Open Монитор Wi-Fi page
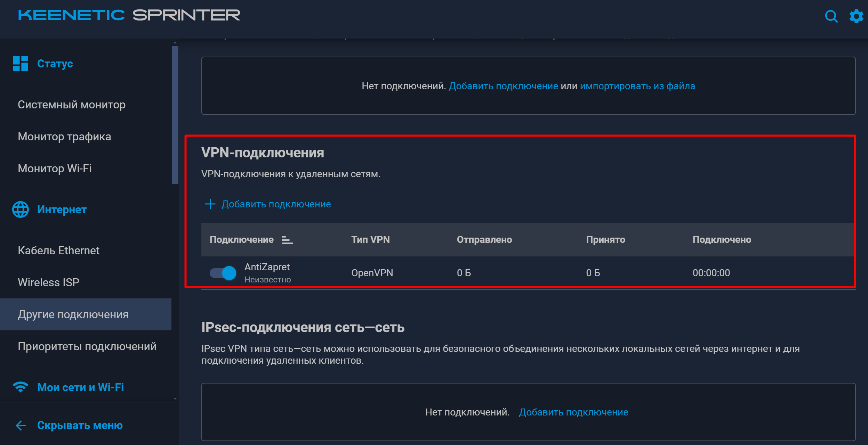The image size is (868, 445). (x=55, y=168)
